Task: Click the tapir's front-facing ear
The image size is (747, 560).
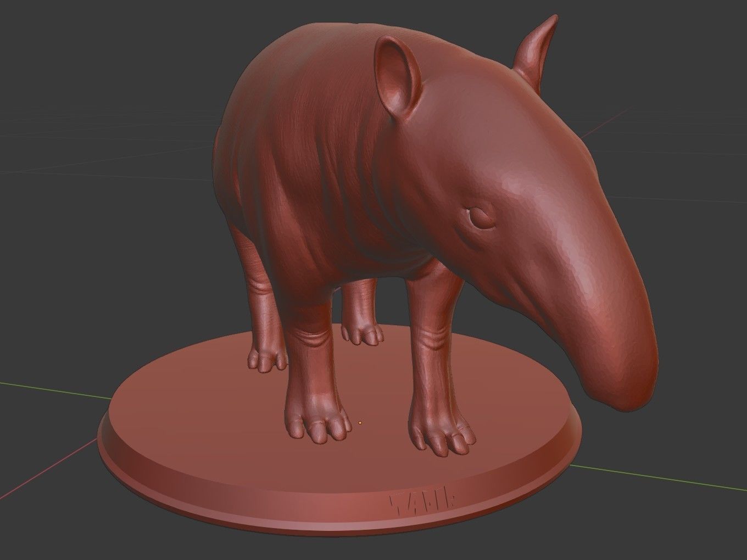Action: 398,77
